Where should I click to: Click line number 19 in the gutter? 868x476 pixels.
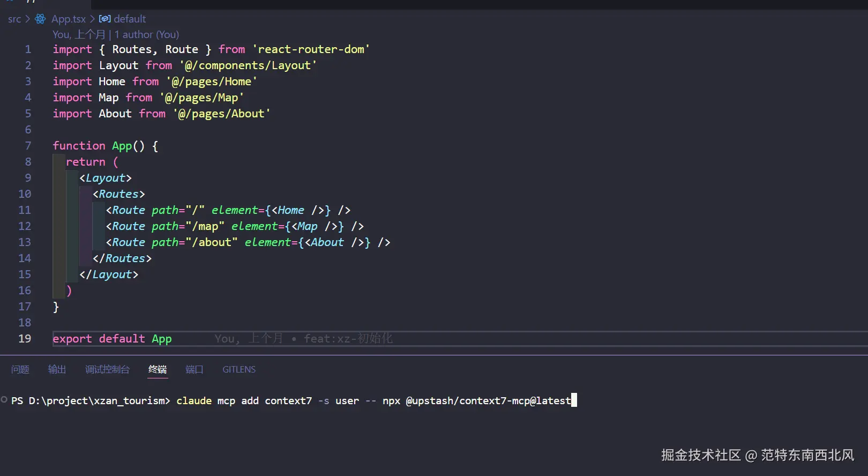pyautogui.click(x=25, y=339)
